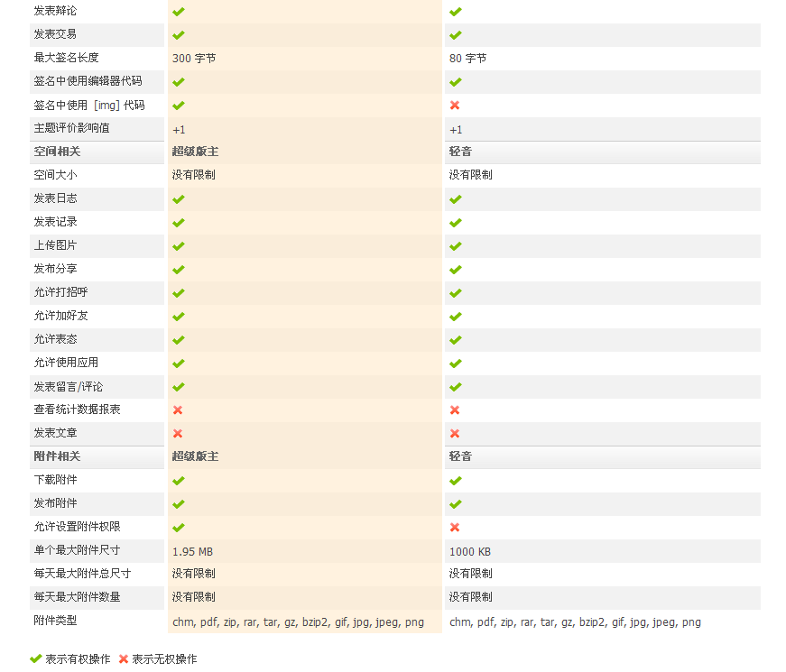Click green check for 允许表态 in 超级版主 column

tap(179, 340)
